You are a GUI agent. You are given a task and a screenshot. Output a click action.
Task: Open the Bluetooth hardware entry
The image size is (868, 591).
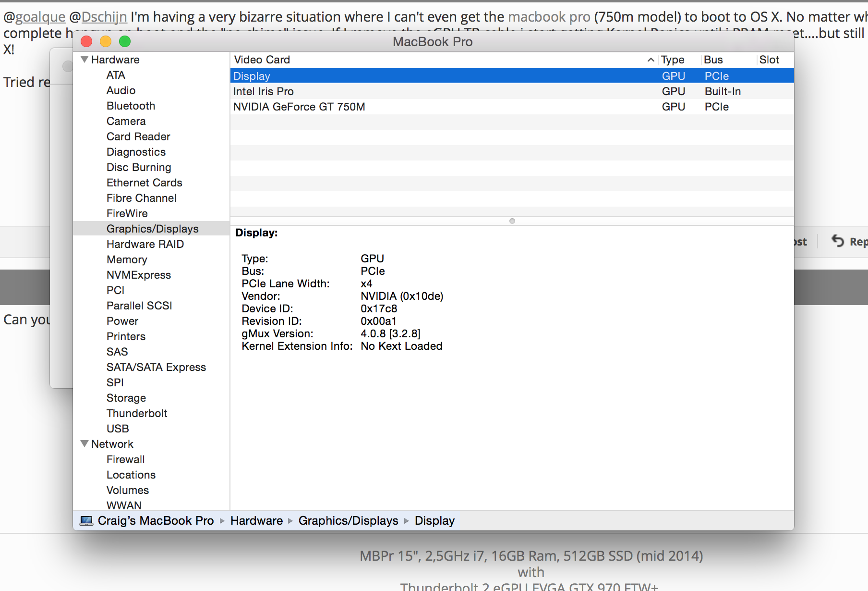[131, 106]
